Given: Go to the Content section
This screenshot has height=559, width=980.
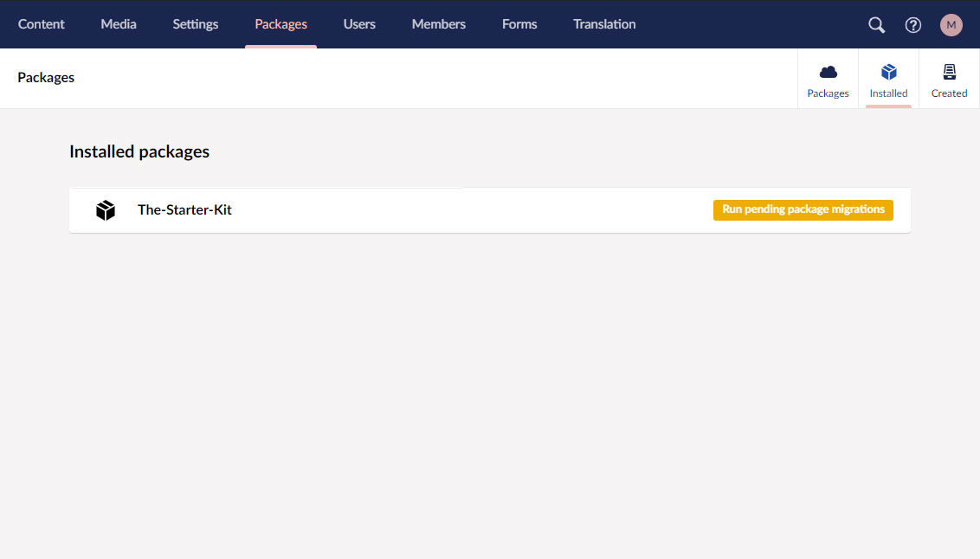Looking at the screenshot, I should pos(42,24).
